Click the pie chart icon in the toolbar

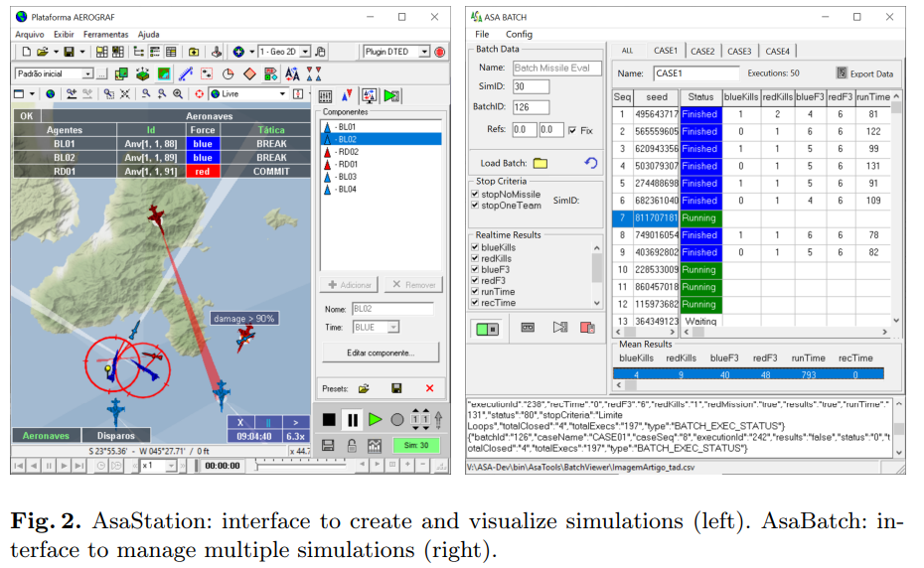pyautogui.click(x=229, y=73)
